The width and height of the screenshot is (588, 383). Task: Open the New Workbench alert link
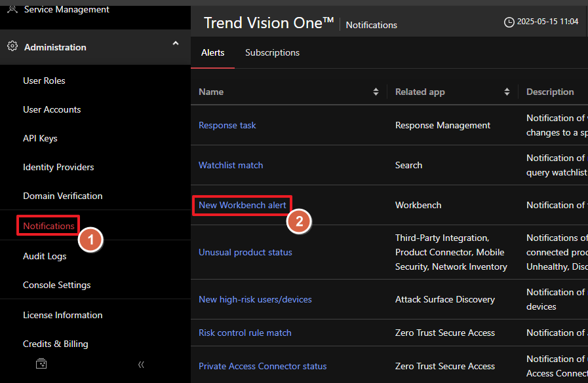tap(242, 205)
